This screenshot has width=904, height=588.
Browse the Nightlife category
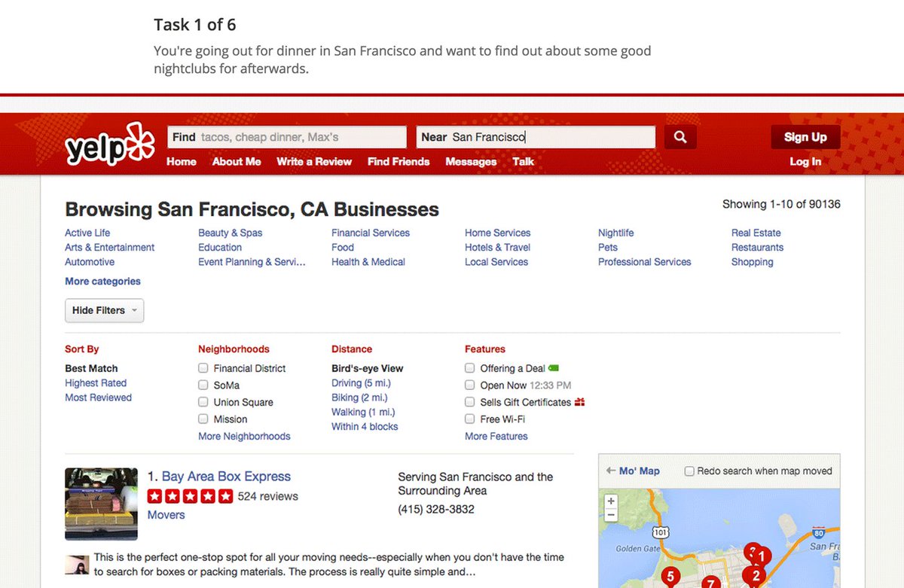[616, 233]
